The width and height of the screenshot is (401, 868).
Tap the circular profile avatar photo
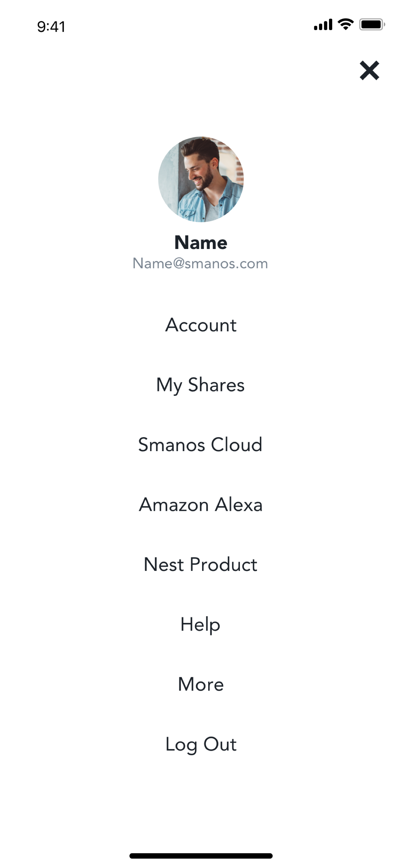pos(201,179)
